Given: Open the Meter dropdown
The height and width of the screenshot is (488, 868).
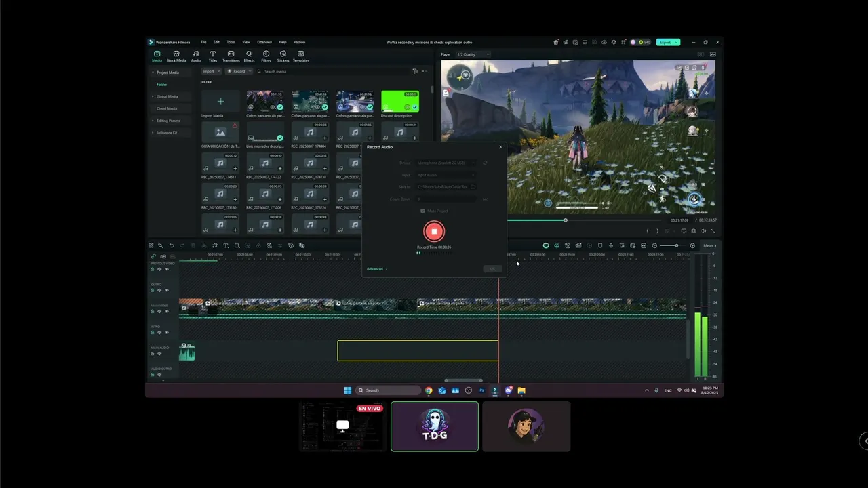Looking at the screenshot, I should [x=709, y=245].
